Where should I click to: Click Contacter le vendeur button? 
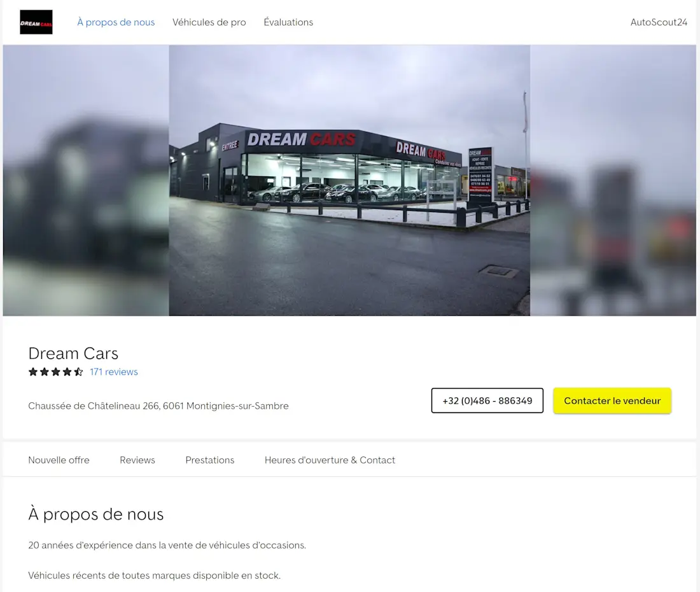[612, 400]
